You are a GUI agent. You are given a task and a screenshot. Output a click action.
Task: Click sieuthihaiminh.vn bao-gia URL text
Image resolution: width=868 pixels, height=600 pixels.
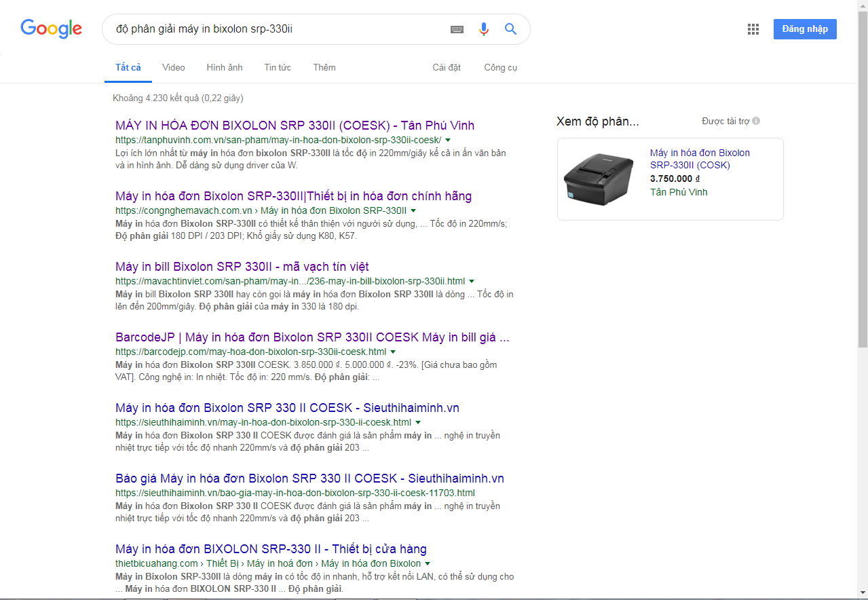pos(295,493)
